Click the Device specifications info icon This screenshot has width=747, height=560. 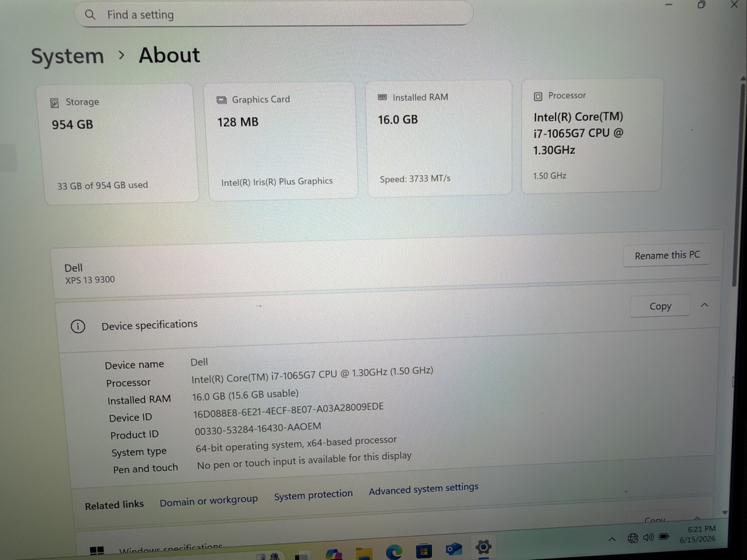(78, 326)
